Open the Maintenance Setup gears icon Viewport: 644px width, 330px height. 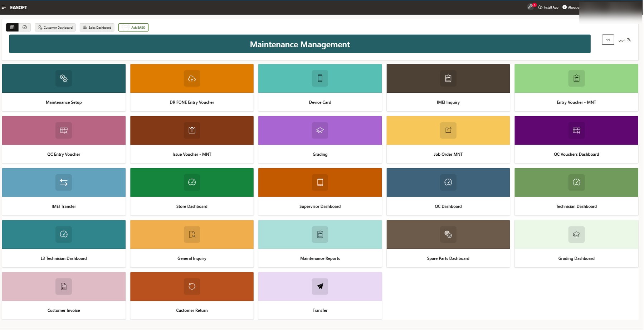(64, 78)
